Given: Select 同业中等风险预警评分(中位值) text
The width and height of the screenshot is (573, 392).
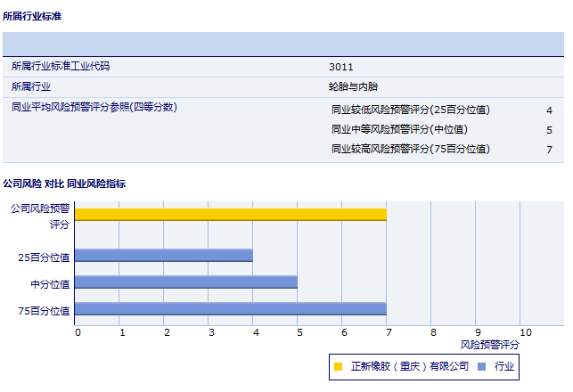Looking at the screenshot, I should (399, 129).
